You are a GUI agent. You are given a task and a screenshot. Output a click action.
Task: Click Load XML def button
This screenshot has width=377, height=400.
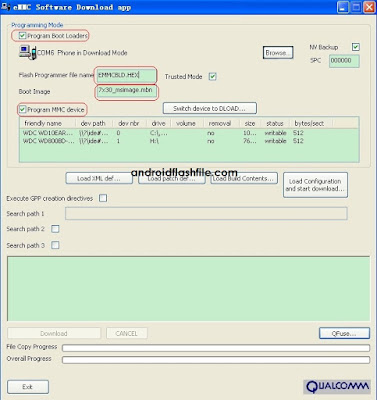pos(99,178)
